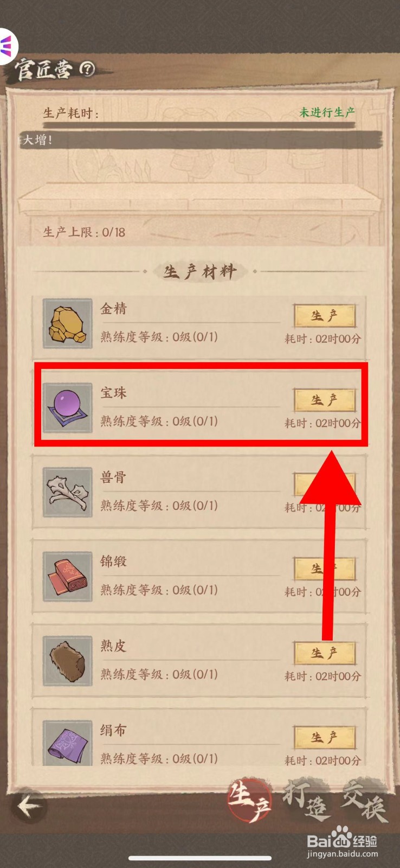Image resolution: width=400 pixels, height=868 pixels.
Task: Switch to the 生产 tab
Action: pyautogui.click(x=249, y=801)
